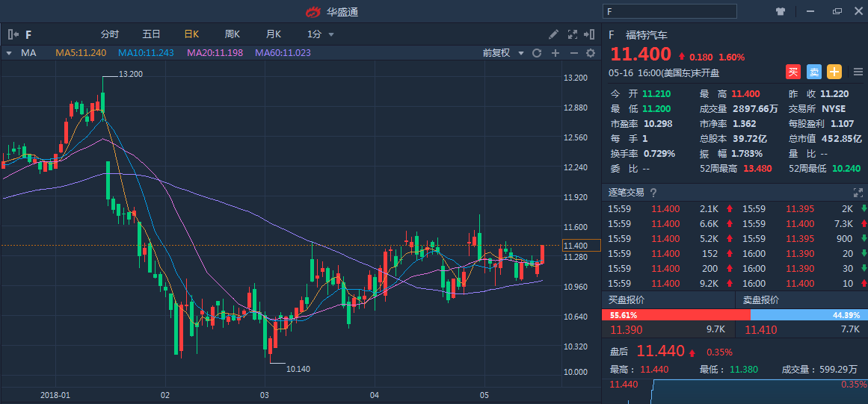
Task: Switch to the 分时 intraday tab
Action: click(x=110, y=34)
